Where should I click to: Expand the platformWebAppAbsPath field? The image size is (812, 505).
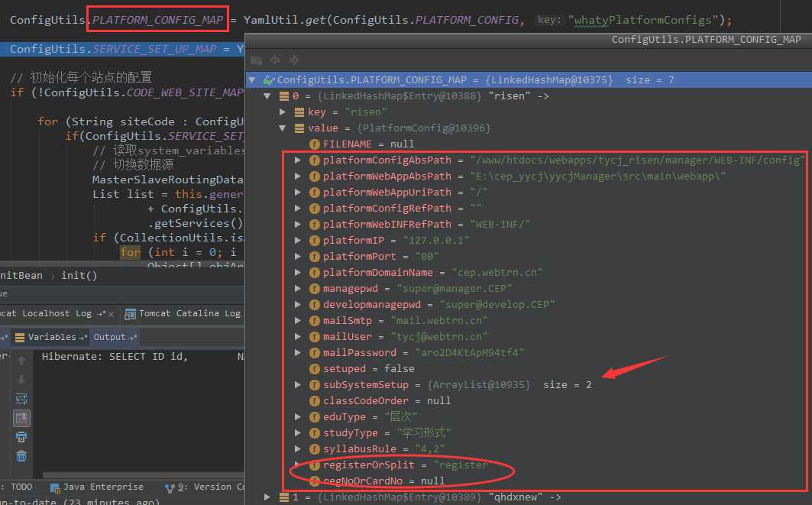[298, 176]
